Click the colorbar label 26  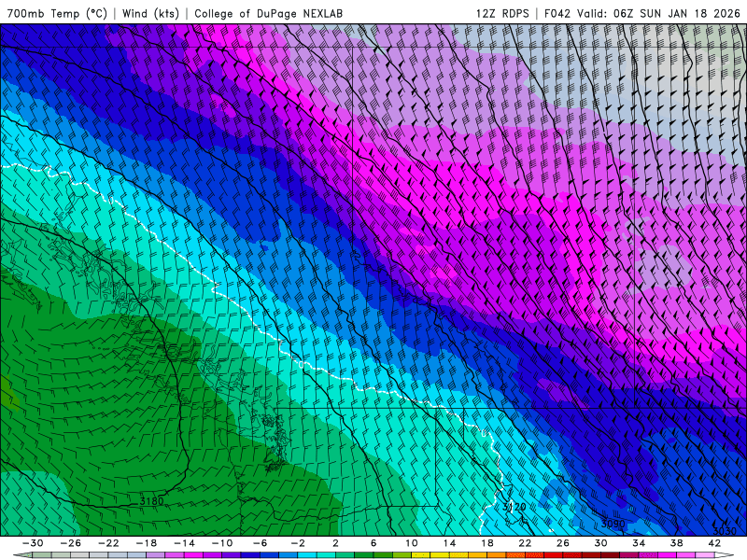[x=563, y=543]
